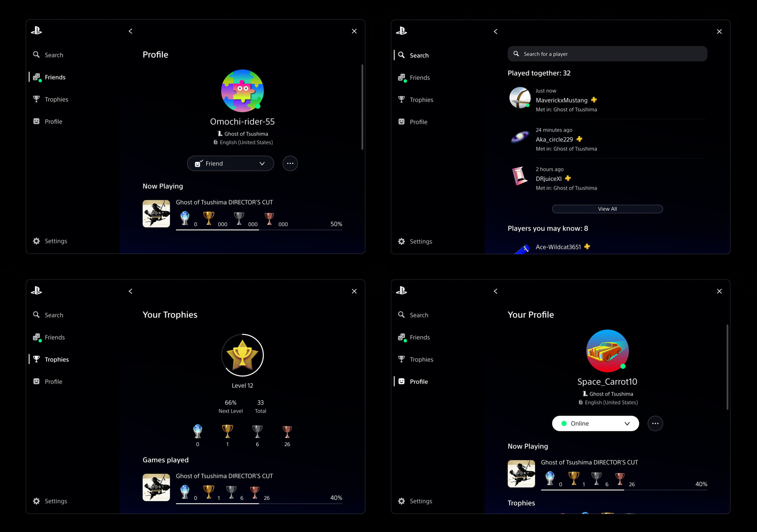Click the more options ellipsis icon on Omochi-rider-55
Viewport: 757px width, 532px height.
pyautogui.click(x=290, y=163)
